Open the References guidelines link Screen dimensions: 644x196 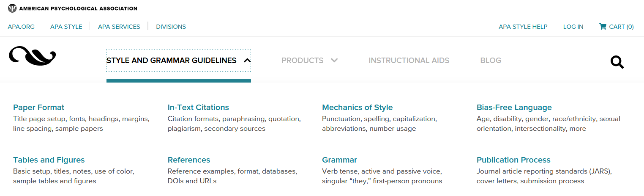[188, 160]
